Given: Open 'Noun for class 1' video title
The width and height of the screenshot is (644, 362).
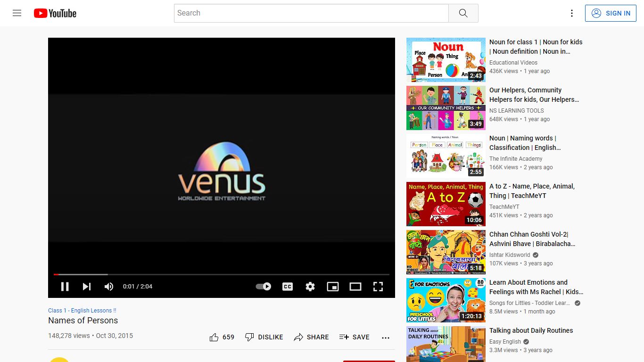Looking at the screenshot, I should (536, 47).
